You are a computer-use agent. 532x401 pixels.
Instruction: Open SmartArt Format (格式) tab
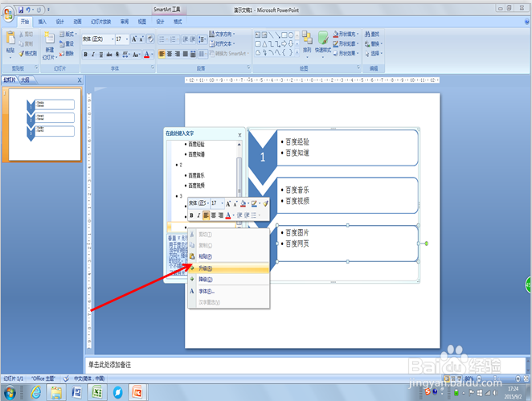point(178,22)
